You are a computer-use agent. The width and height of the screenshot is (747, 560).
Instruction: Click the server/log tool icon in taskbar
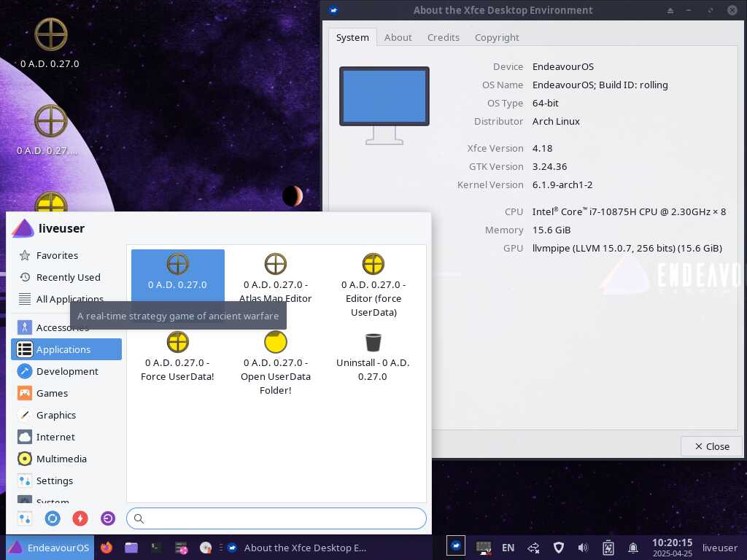click(x=181, y=548)
